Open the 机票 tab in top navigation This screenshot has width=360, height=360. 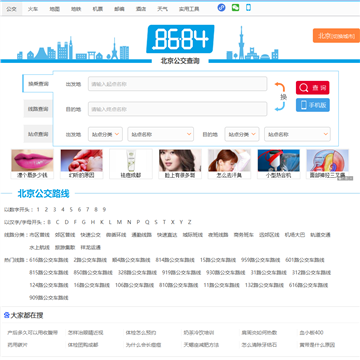[98, 9]
